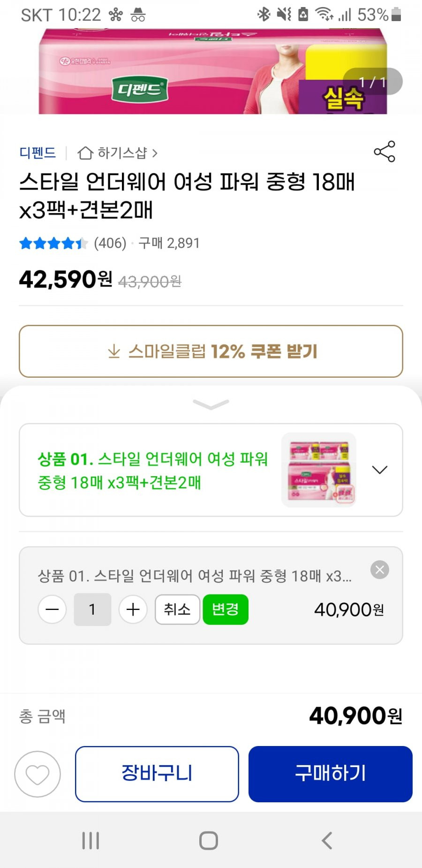Increase quantity with plus button

point(133,609)
